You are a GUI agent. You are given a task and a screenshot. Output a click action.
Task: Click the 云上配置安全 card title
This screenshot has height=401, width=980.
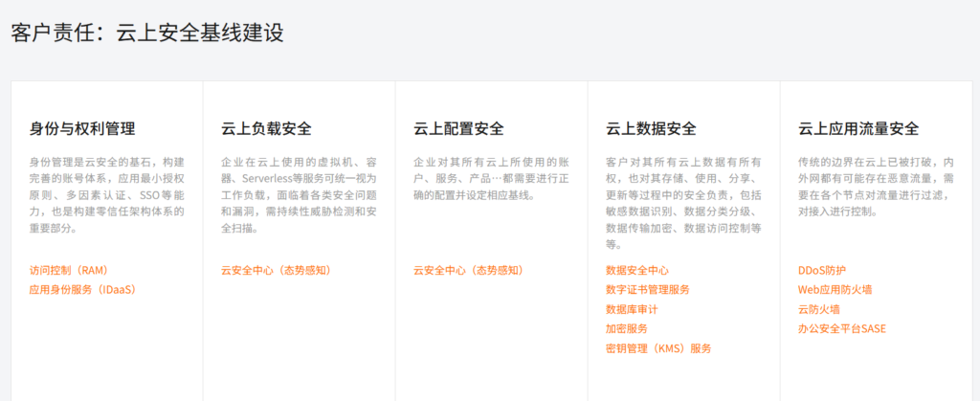pos(458,128)
